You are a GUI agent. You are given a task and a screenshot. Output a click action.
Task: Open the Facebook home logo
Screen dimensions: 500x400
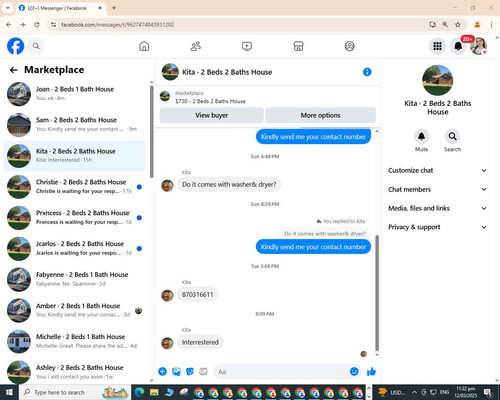15,46
